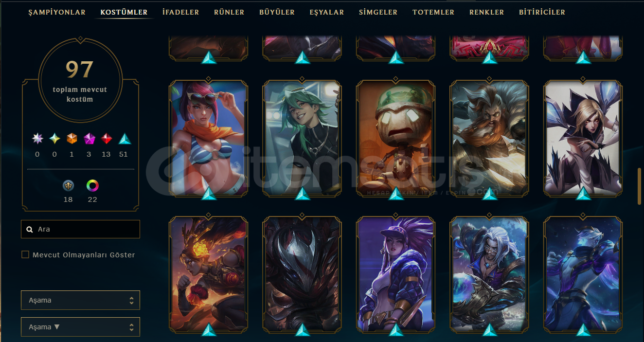Open the Aşama ▼ sort dropdown
Screen dimensions: 644x342
(x=80, y=327)
